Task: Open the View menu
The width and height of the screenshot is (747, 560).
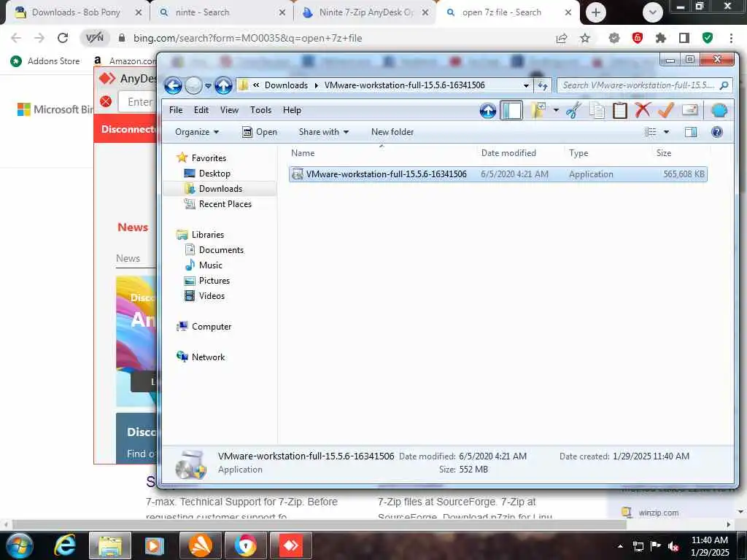Action: pos(229,110)
